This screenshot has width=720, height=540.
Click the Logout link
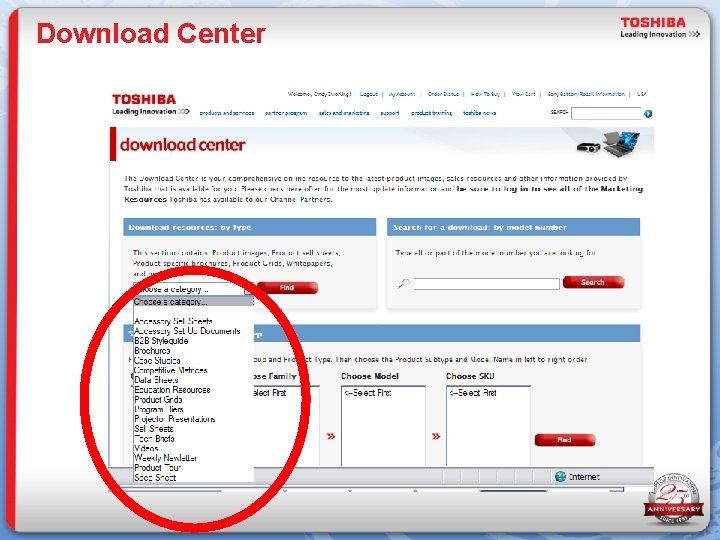tap(368, 94)
